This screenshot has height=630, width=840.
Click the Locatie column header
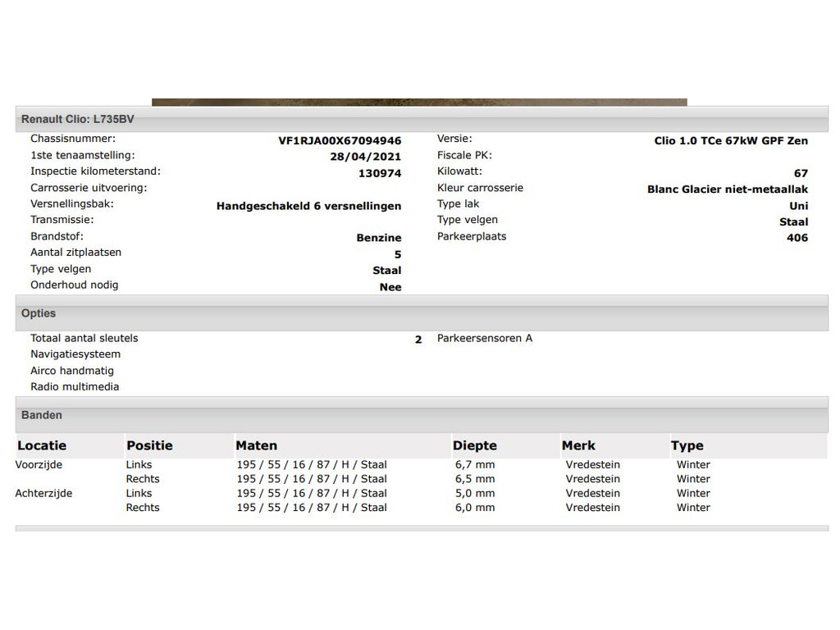click(42, 445)
